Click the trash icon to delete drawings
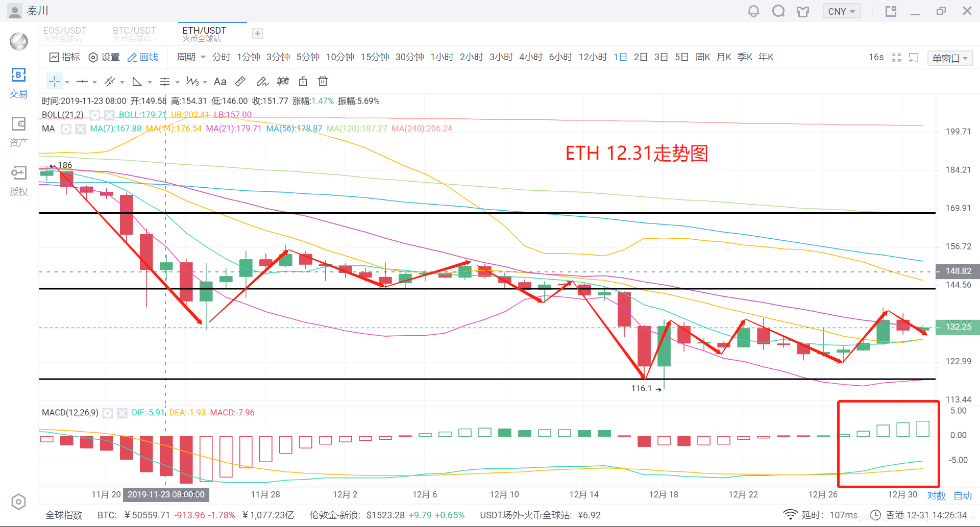This screenshot has height=527, width=980. (x=323, y=82)
